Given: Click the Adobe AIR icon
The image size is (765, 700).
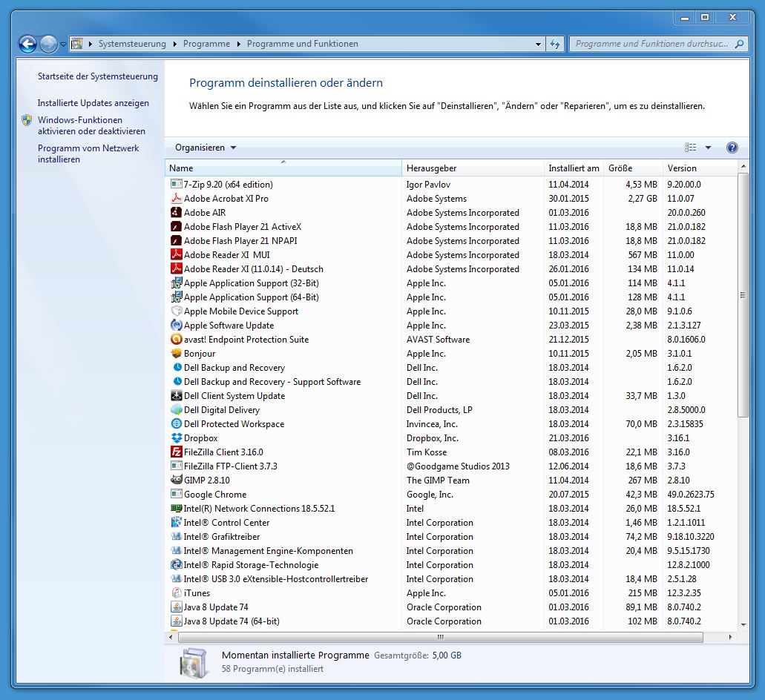Looking at the screenshot, I should pyautogui.click(x=176, y=213).
